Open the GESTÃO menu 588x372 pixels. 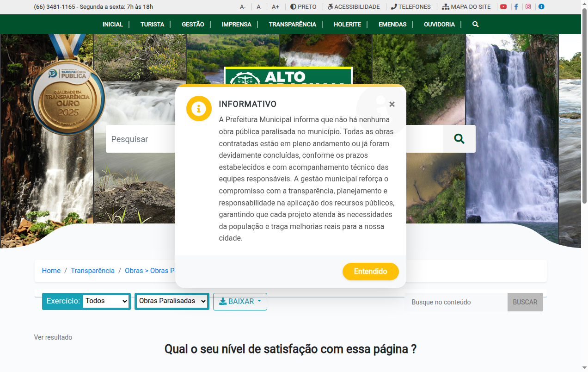click(x=193, y=24)
